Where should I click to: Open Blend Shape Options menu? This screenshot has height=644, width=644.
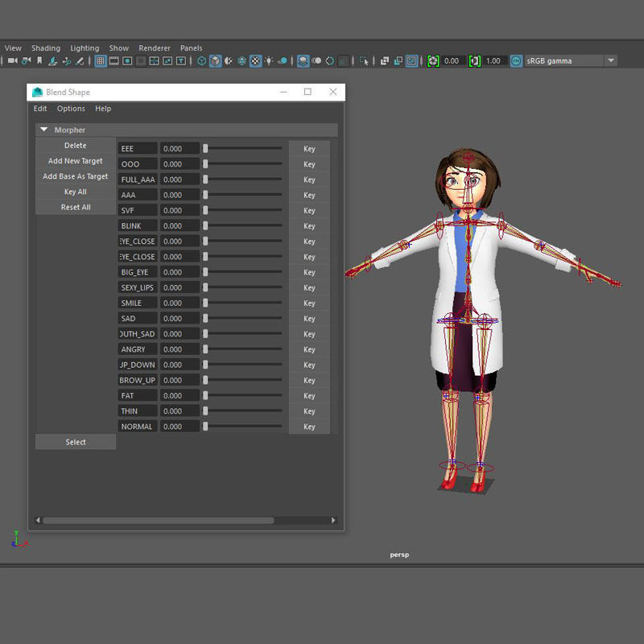tap(71, 109)
